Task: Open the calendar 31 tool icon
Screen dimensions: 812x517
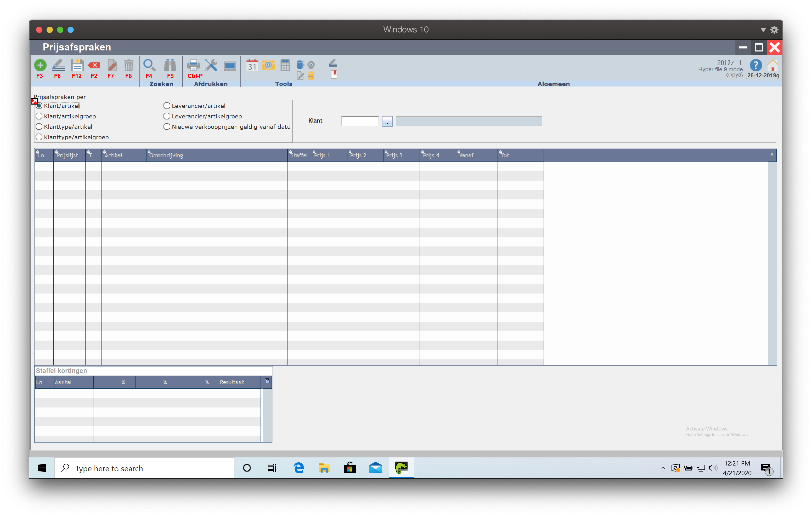Action: (252, 65)
